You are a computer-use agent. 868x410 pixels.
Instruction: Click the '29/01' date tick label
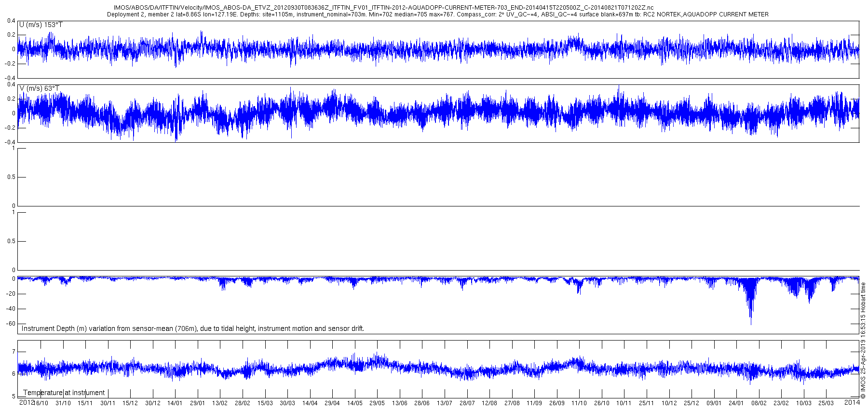pyautogui.click(x=198, y=403)
